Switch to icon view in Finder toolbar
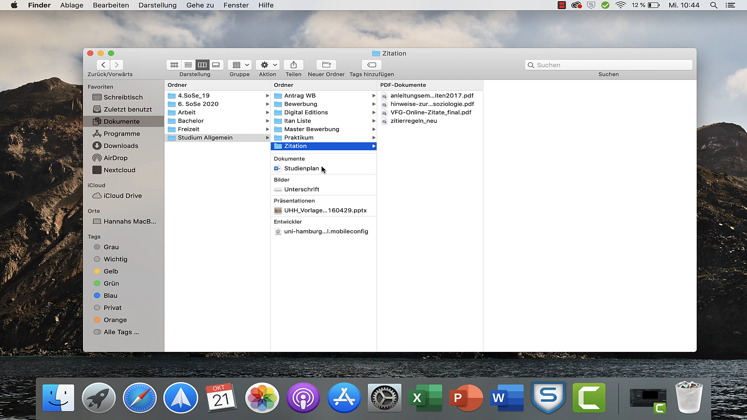 (174, 65)
